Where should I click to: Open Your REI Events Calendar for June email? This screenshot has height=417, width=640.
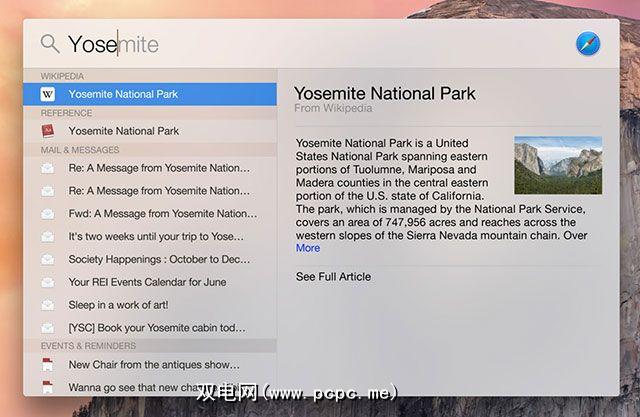click(x=146, y=282)
